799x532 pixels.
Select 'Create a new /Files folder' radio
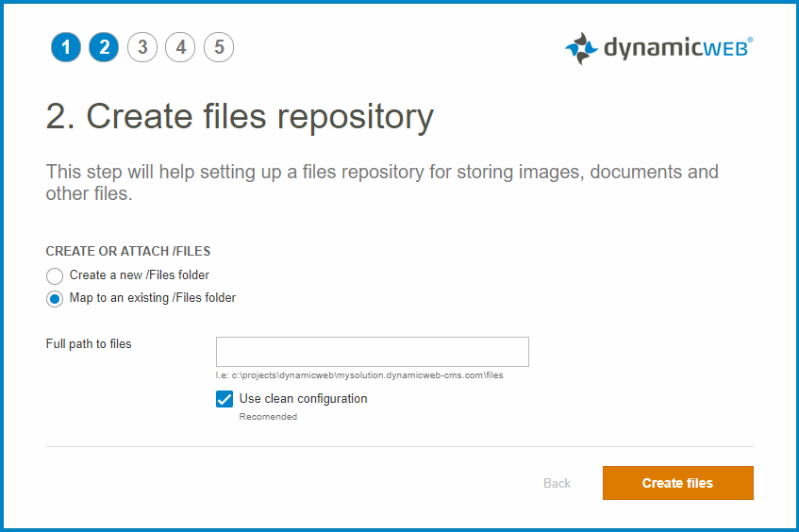tap(55, 276)
